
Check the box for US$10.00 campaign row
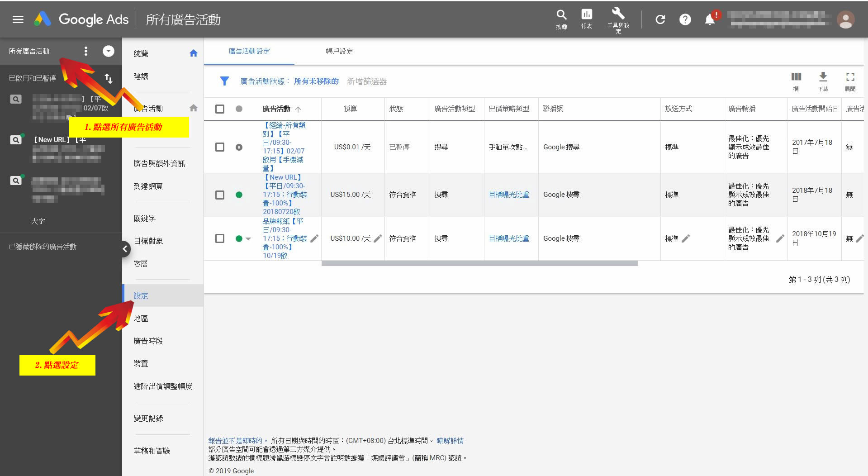(220, 238)
